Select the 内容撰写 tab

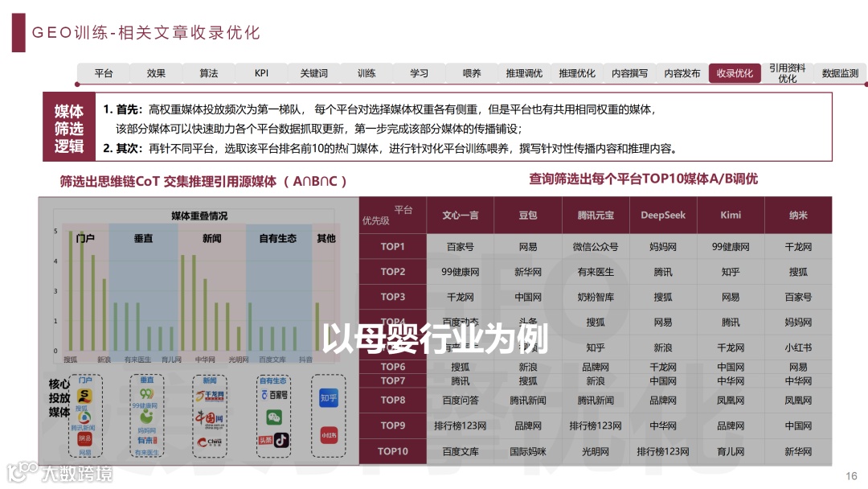629,73
